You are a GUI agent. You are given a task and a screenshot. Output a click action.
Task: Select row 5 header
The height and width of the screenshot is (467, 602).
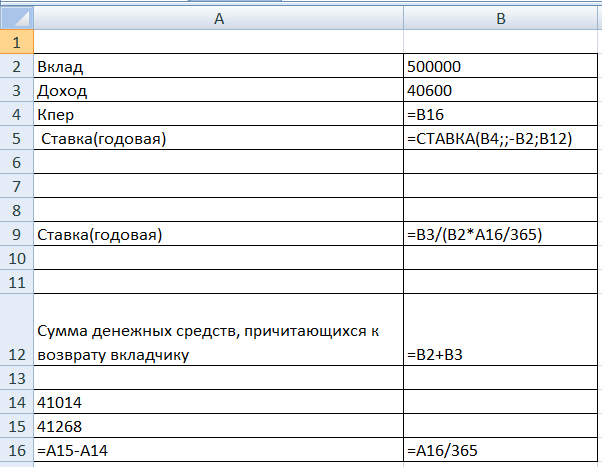17,138
